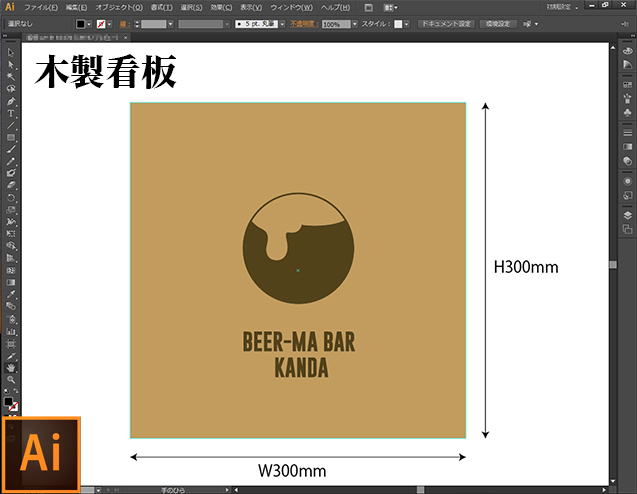Select the Free Transform tool
The width and height of the screenshot is (637, 494).
(x=11, y=234)
